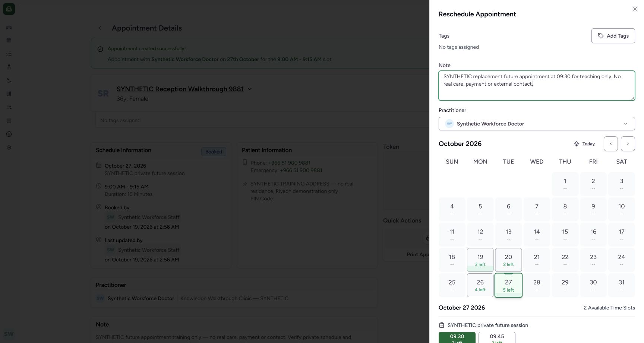Open the list icon in the left sidebar

click(x=9, y=54)
